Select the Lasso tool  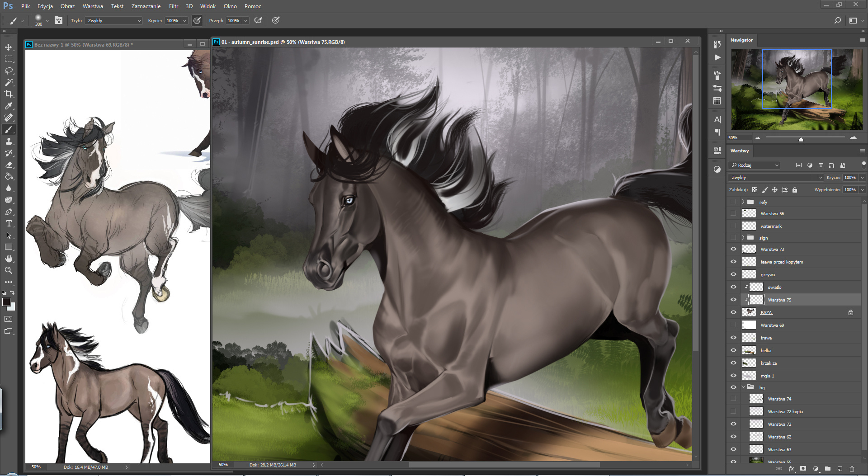tap(9, 71)
